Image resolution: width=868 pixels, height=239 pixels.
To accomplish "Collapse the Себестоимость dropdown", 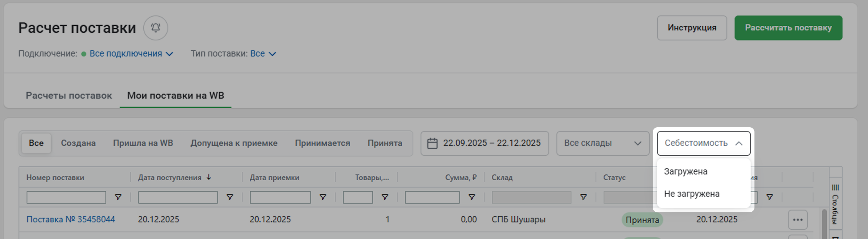I will (703, 143).
